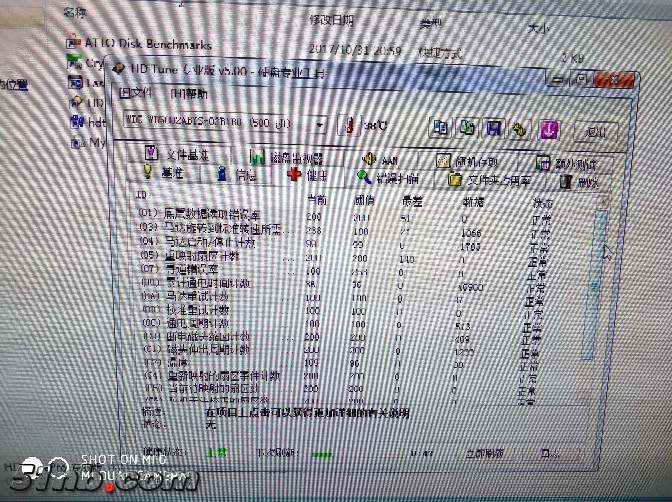Click the 退出 exit button

tap(596, 131)
